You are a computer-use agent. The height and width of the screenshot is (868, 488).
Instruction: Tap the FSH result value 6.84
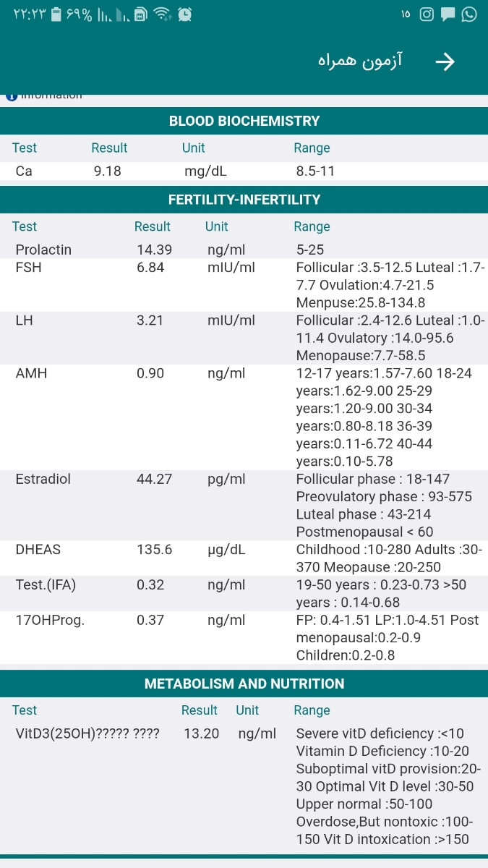(150, 268)
